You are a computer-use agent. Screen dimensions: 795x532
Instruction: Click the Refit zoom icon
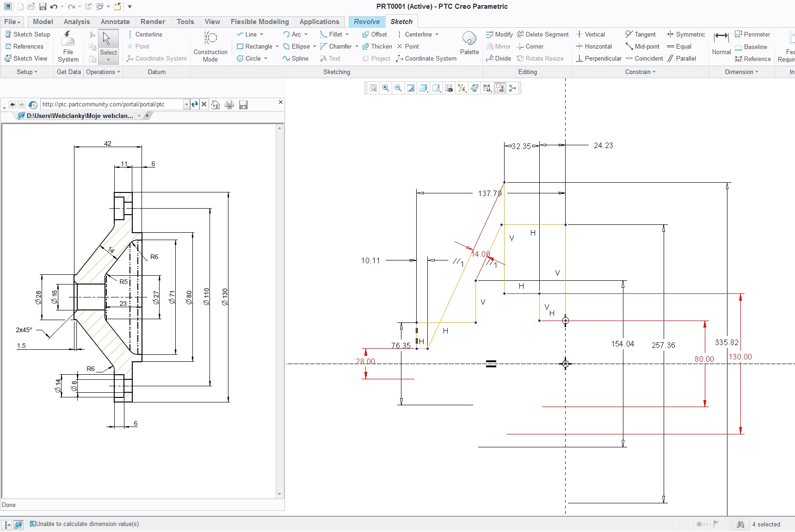pyautogui.click(x=373, y=88)
